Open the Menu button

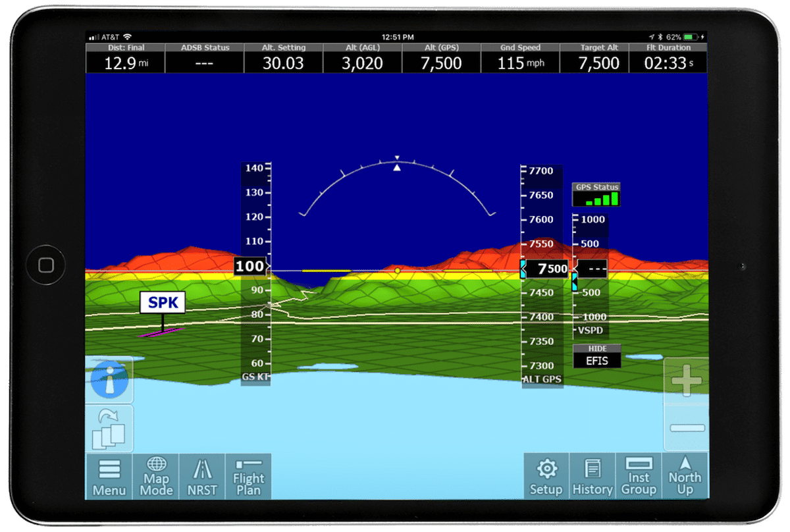click(109, 477)
